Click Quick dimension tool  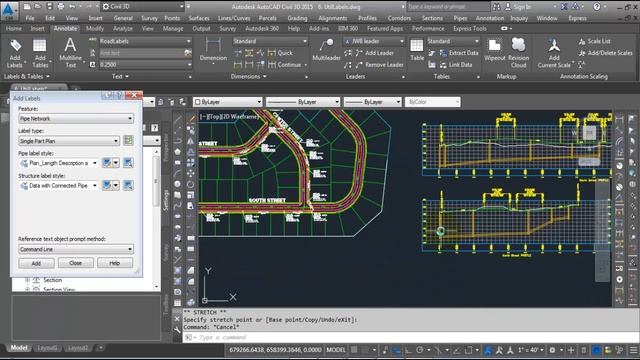point(280,53)
